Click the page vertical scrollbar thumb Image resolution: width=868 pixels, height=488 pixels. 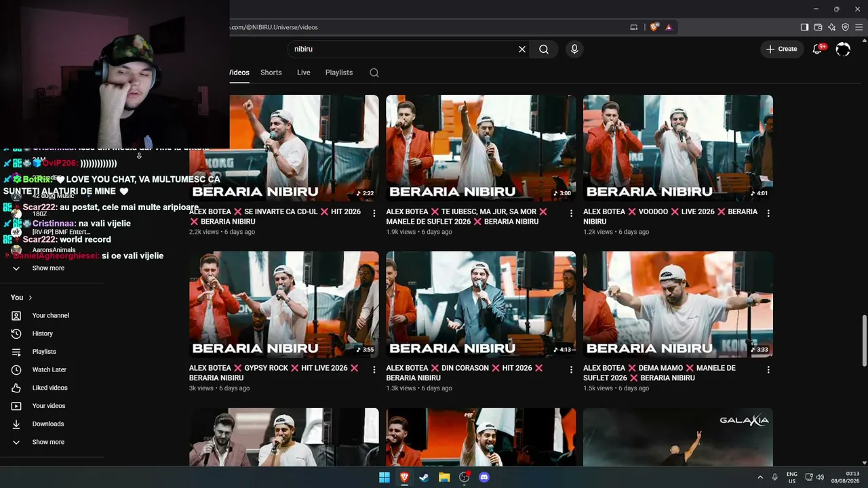(x=864, y=340)
